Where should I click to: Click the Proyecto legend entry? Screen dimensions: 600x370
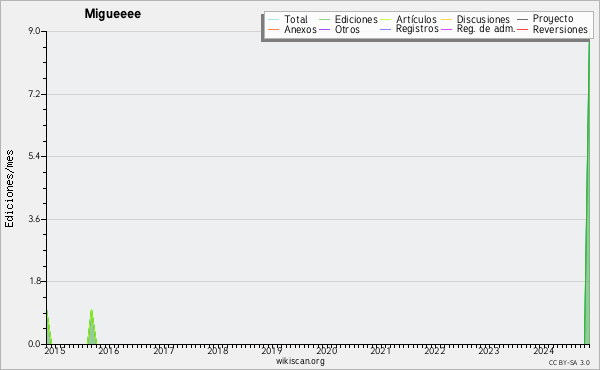click(x=545, y=19)
